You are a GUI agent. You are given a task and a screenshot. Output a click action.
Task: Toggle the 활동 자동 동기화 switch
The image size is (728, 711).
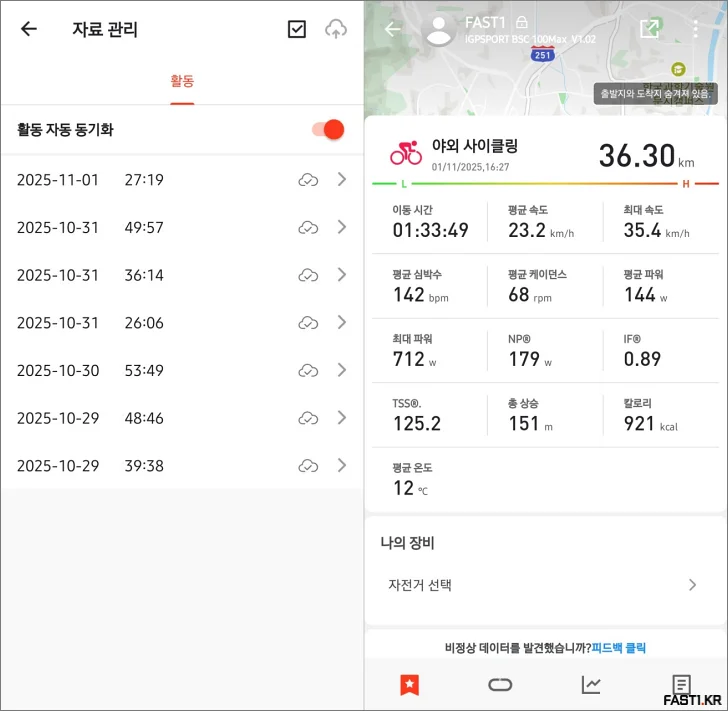coord(328,130)
